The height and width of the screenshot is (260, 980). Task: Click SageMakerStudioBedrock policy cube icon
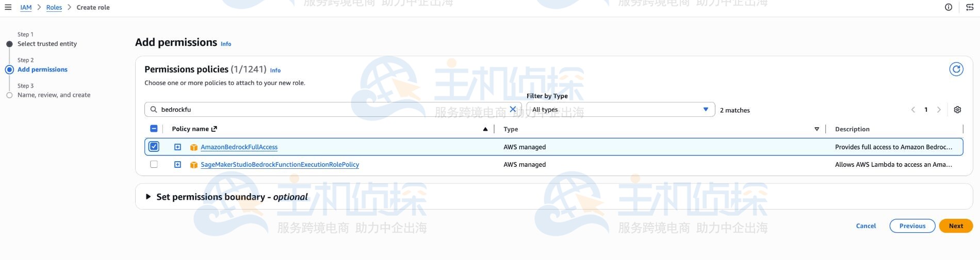pyautogui.click(x=194, y=165)
